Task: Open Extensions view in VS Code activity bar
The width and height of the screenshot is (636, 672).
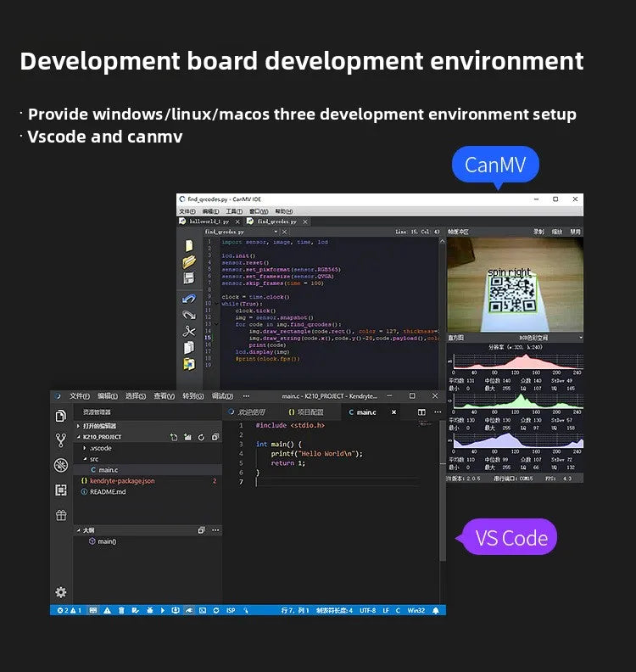Action: [x=61, y=490]
